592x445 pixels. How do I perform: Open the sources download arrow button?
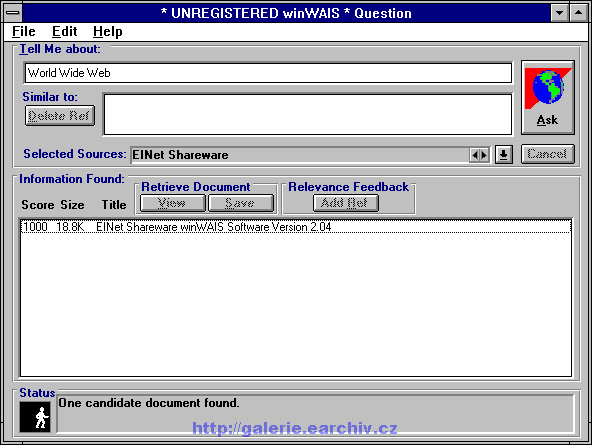[x=504, y=154]
